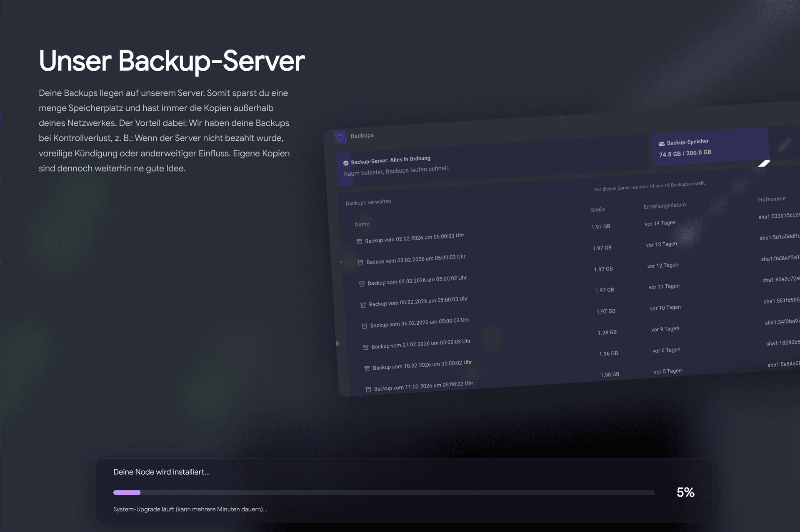Select "Backup vom 06.02.2026 um 05:00:03 Uhr"

(419, 323)
